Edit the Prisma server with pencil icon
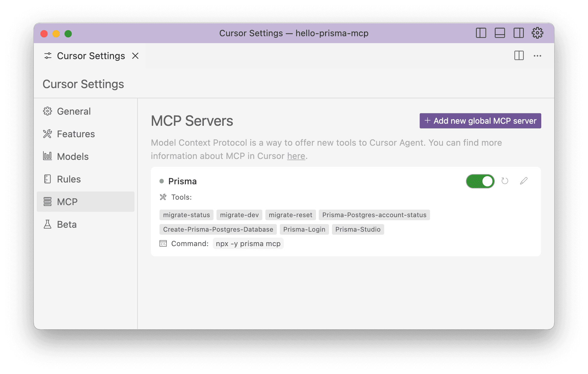 [524, 181]
